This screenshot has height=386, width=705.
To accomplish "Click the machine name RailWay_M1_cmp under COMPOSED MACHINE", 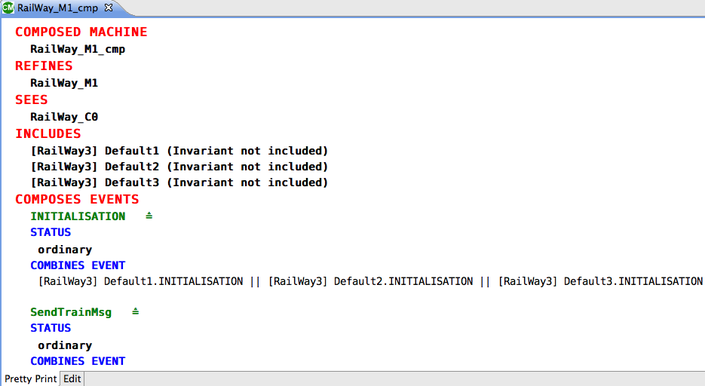I will (x=78, y=49).
